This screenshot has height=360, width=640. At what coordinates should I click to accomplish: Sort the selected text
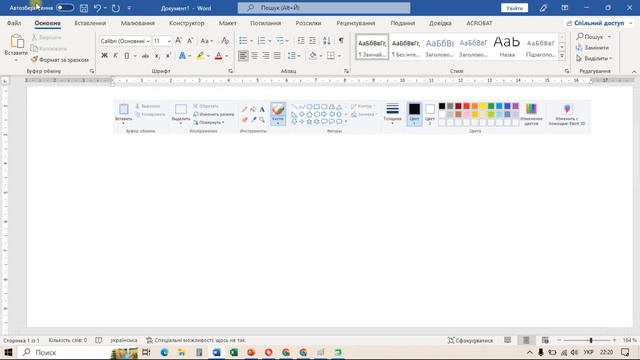tap(327, 41)
